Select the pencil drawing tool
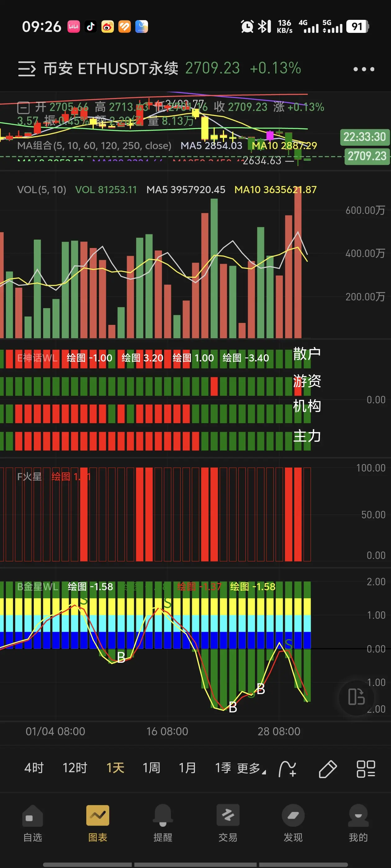The image size is (391, 868). coord(328,768)
